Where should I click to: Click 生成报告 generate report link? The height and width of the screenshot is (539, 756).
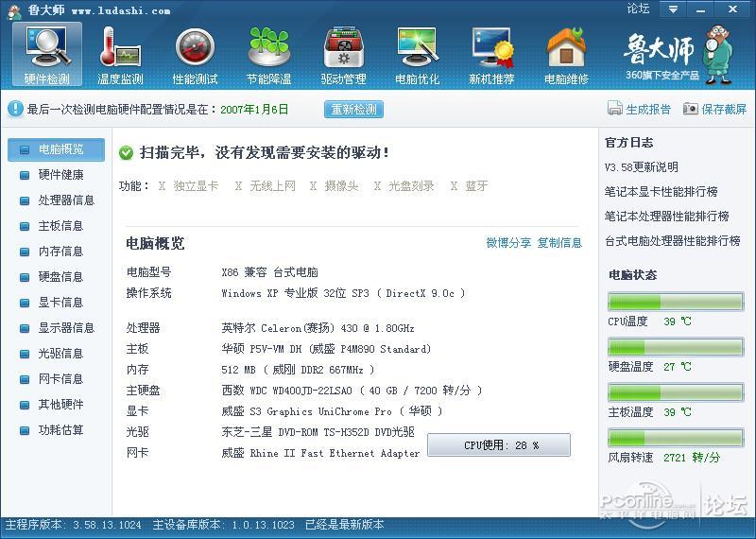click(x=648, y=109)
